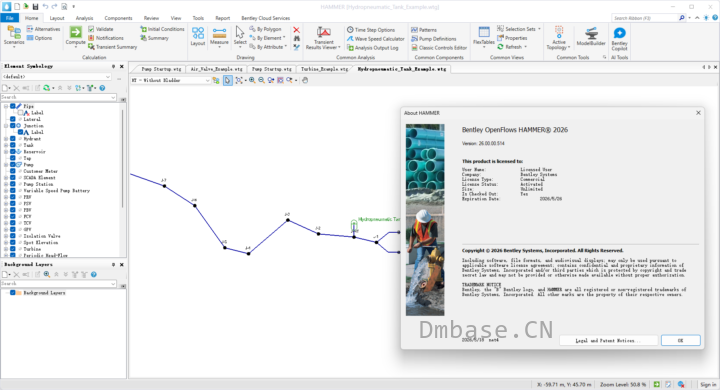This screenshot has height=390, width=720.
Task: Enable the Pipe Label checkbox
Action: pyautogui.click(x=20, y=113)
